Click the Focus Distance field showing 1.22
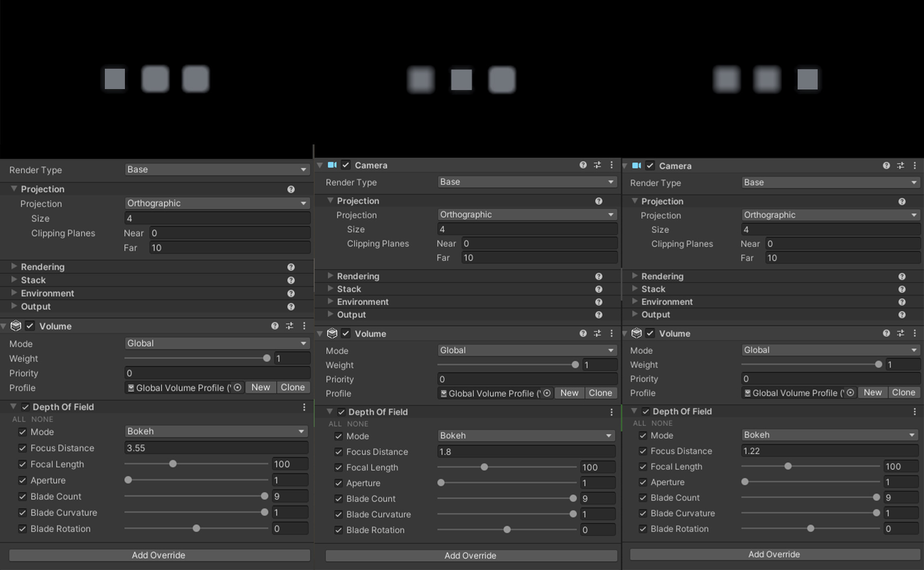This screenshot has width=924, height=570. click(830, 451)
